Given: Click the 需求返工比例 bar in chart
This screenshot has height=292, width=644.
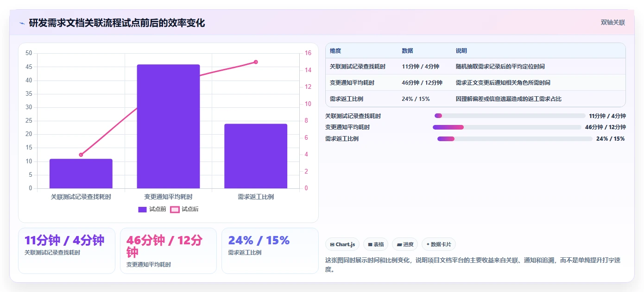Looking at the screenshot, I should click(256, 156).
